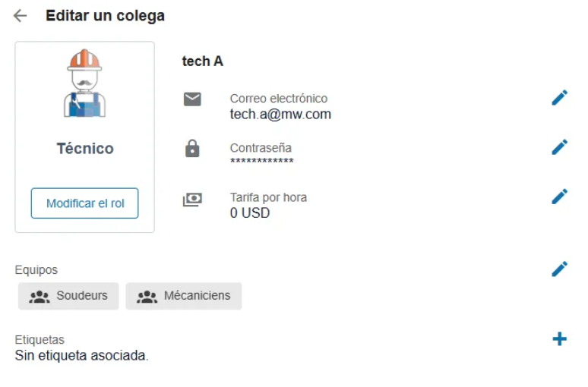Click the Editar un colega title
This screenshot has height=387, width=588.
(105, 16)
